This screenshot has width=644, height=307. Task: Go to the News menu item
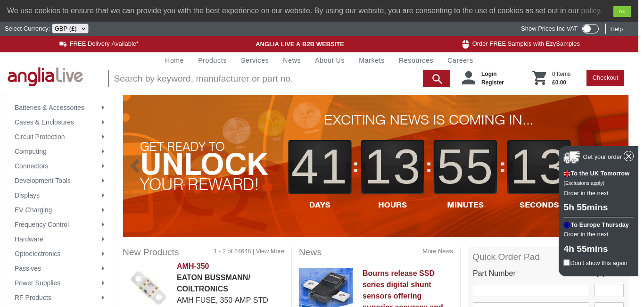[x=292, y=60]
